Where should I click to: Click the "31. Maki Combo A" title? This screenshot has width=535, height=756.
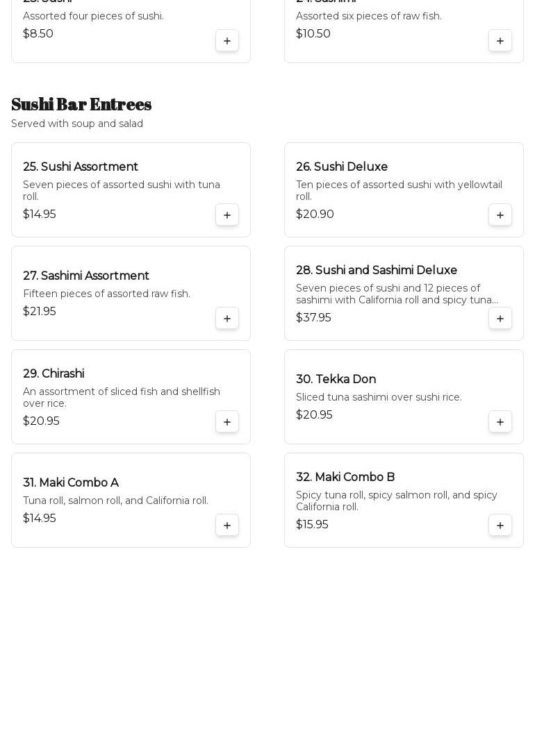point(71,483)
